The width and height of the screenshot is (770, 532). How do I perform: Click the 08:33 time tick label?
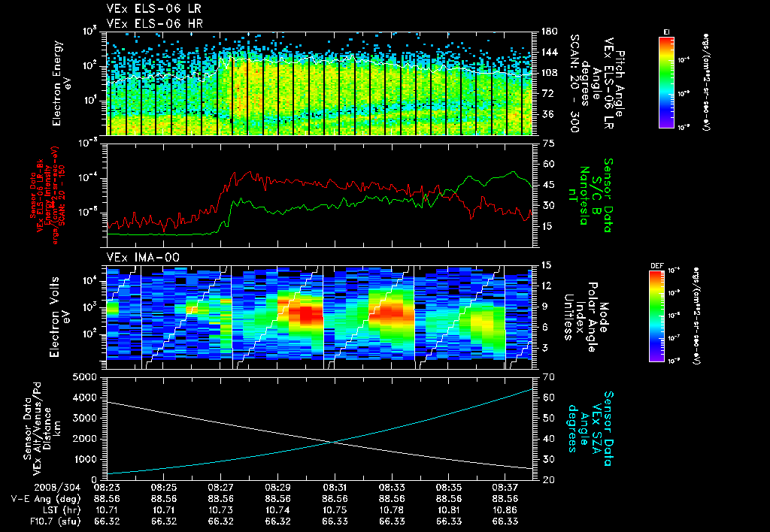coord(392,488)
